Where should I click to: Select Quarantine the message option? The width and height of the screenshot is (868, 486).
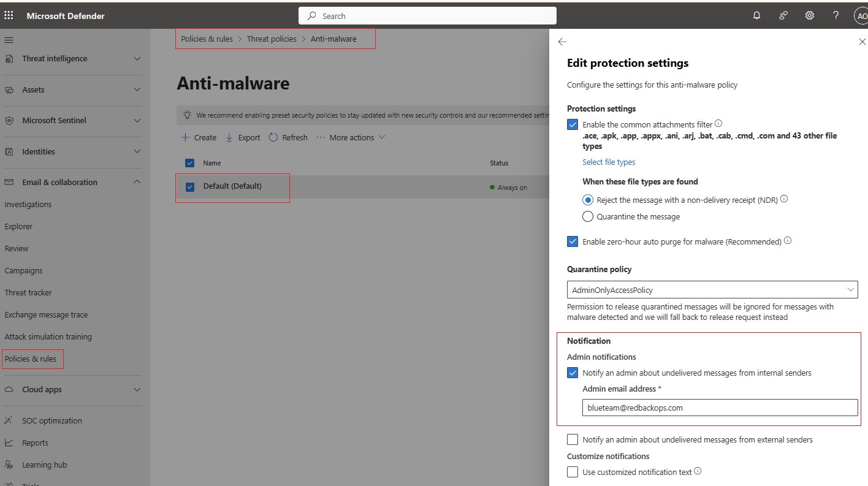point(588,216)
